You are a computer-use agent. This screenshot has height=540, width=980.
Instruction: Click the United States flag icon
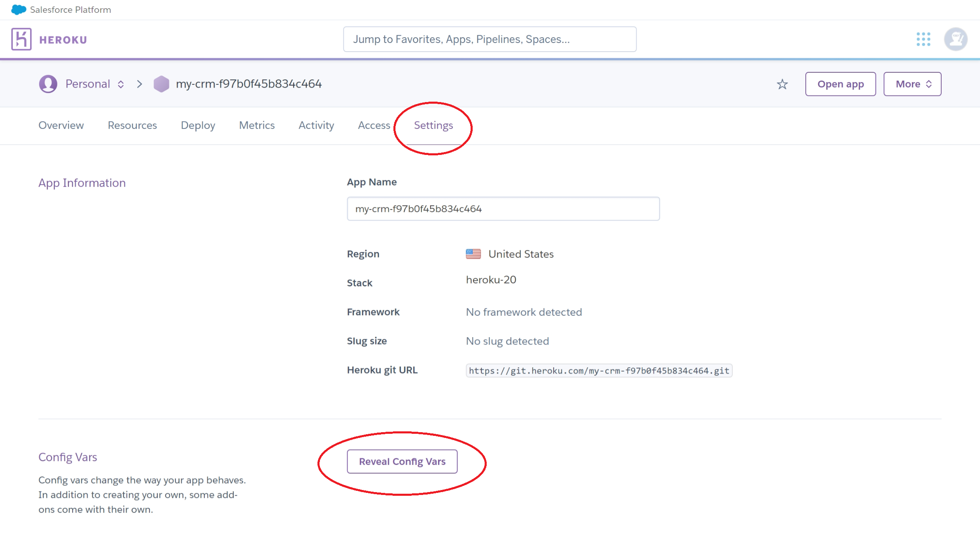click(473, 254)
